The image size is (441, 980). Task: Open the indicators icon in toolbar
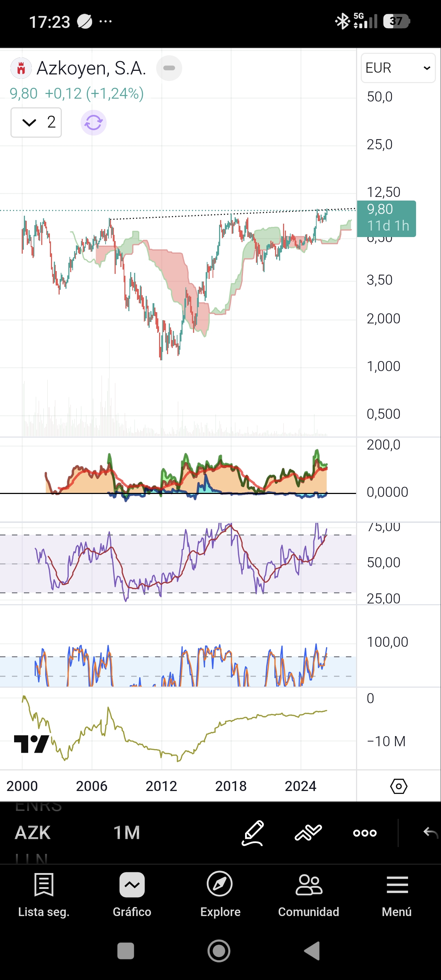tap(308, 833)
